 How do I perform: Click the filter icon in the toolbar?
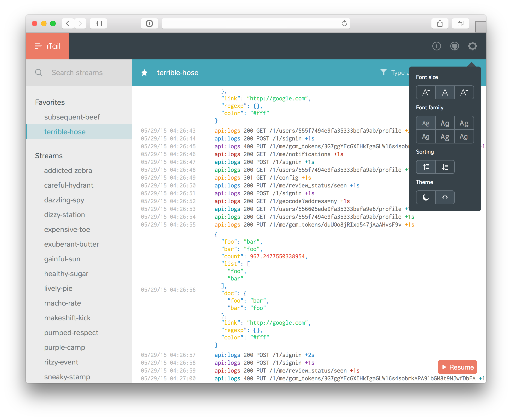tap(383, 72)
